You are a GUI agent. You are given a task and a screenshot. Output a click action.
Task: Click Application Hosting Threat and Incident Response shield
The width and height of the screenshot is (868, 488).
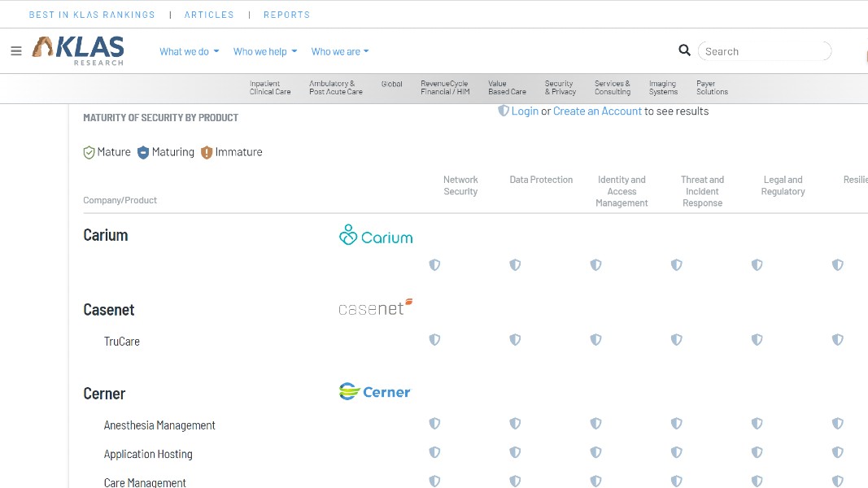point(677,452)
